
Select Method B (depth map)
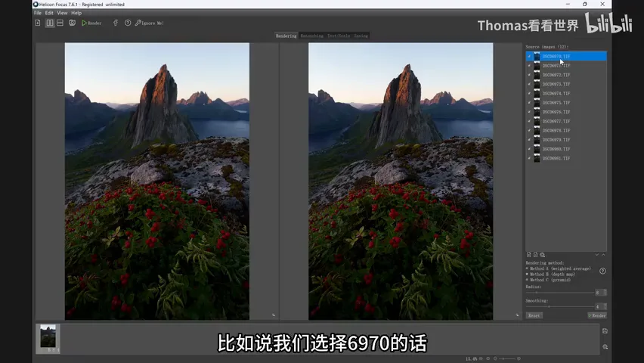tap(551, 275)
